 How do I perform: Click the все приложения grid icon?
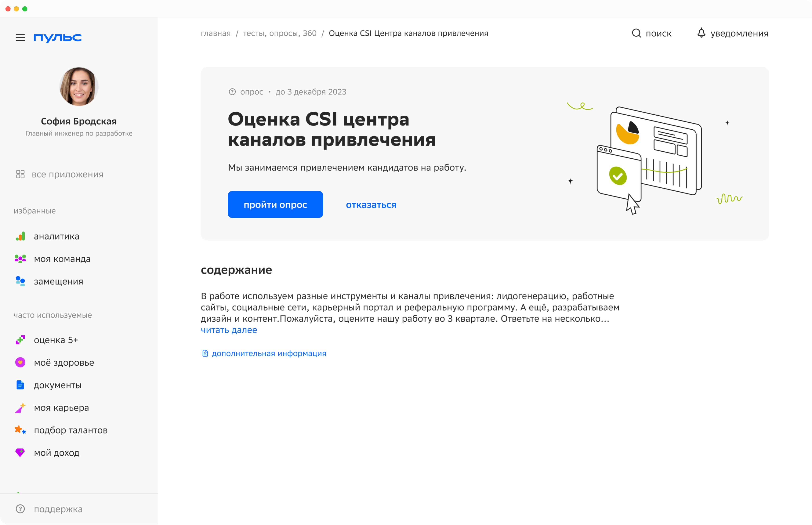pyautogui.click(x=20, y=174)
